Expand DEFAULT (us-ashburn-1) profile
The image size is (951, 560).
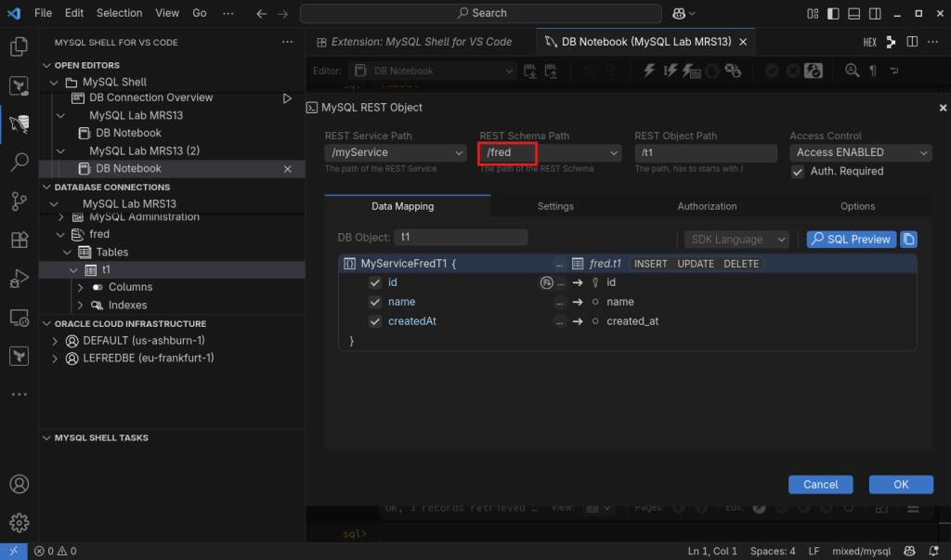point(55,341)
